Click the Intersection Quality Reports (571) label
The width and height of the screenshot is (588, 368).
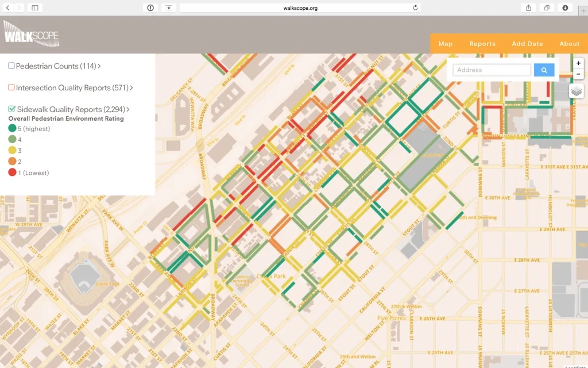72,88
